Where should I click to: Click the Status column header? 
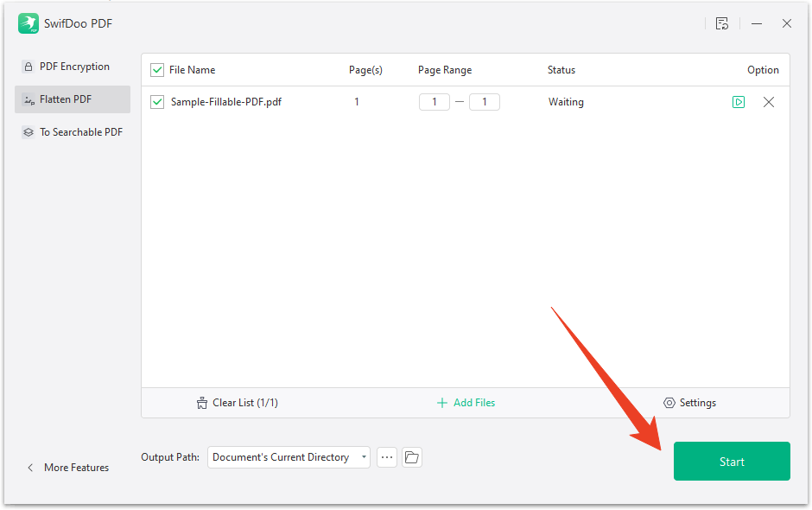coord(561,70)
